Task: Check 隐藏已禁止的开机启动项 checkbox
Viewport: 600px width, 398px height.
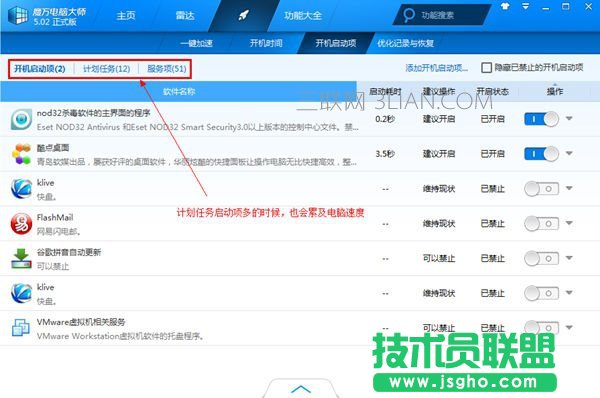Action: click(x=486, y=68)
